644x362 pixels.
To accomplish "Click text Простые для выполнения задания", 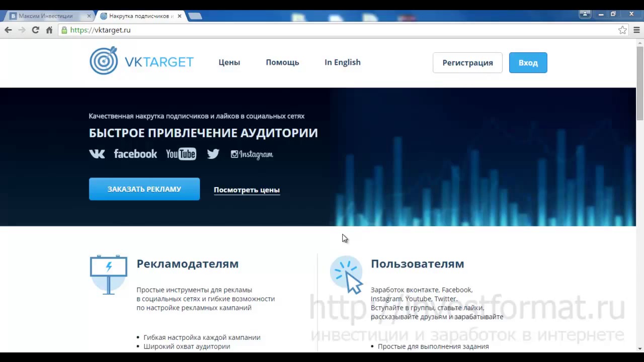I will (x=433, y=346).
